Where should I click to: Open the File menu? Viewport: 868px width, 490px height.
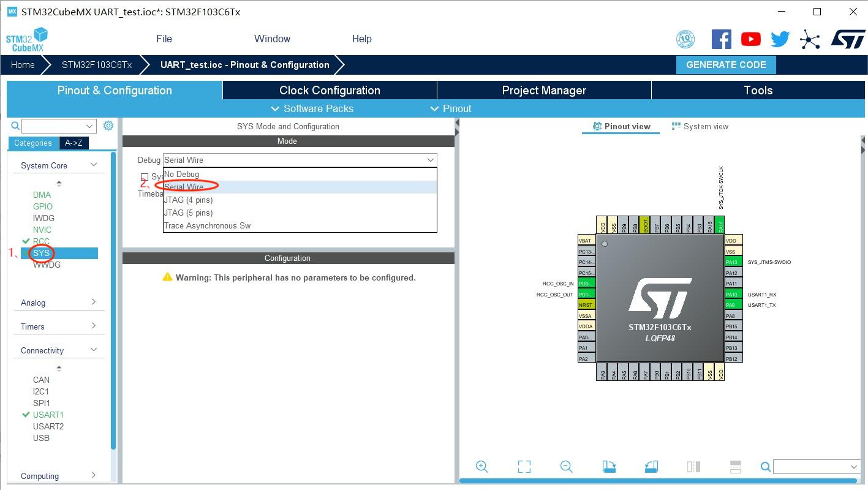164,39
